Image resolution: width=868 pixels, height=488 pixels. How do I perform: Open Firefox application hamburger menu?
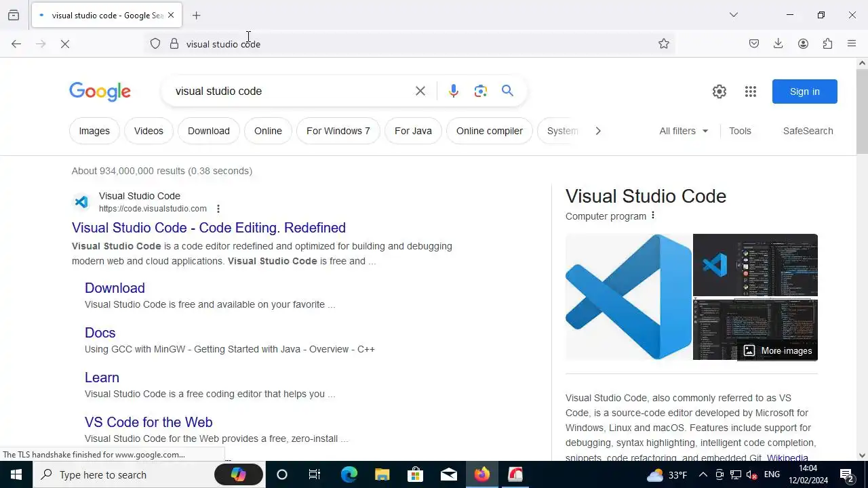(852, 44)
